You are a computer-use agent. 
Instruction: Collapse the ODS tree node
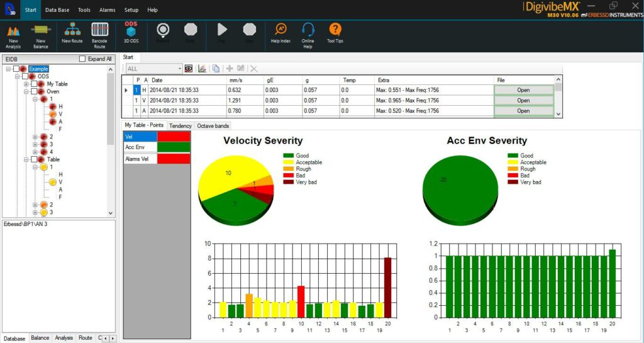pos(17,76)
